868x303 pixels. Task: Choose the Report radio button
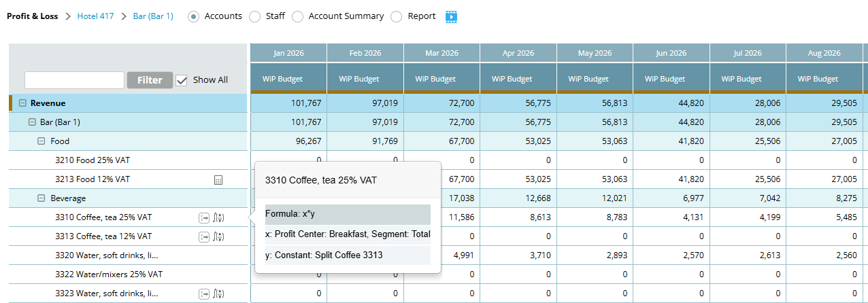point(397,16)
